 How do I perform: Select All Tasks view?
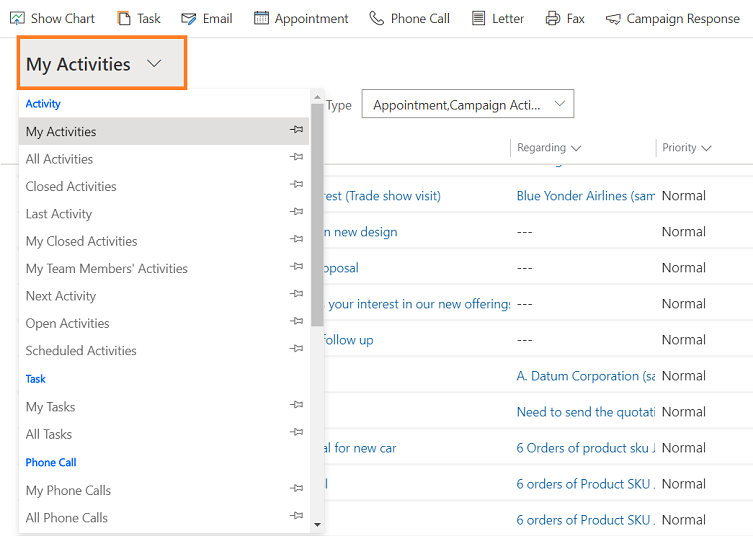click(x=164, y=434)
